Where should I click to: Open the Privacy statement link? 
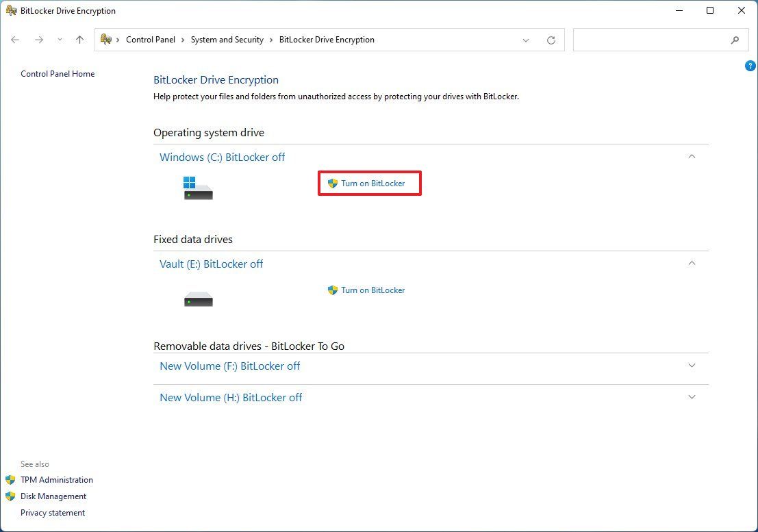pyautogui.click(x=53, y=512)
